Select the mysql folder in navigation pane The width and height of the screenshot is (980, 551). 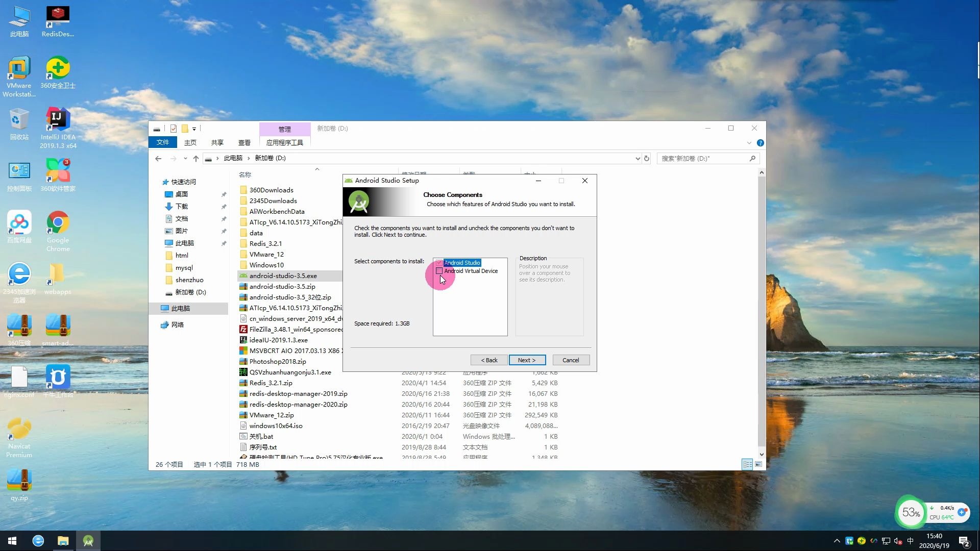(x=184, y=268)
